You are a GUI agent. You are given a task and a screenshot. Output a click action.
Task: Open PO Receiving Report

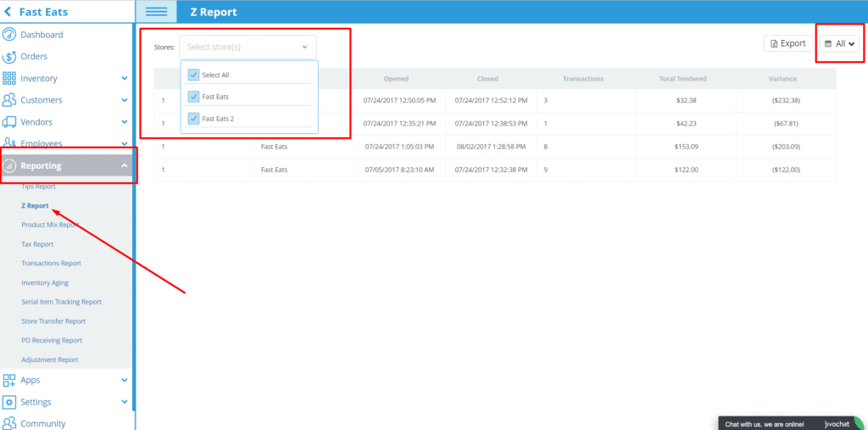pos(52,340)
